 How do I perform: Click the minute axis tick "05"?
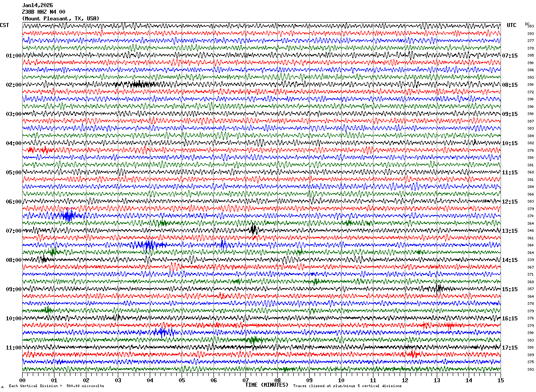182,380
